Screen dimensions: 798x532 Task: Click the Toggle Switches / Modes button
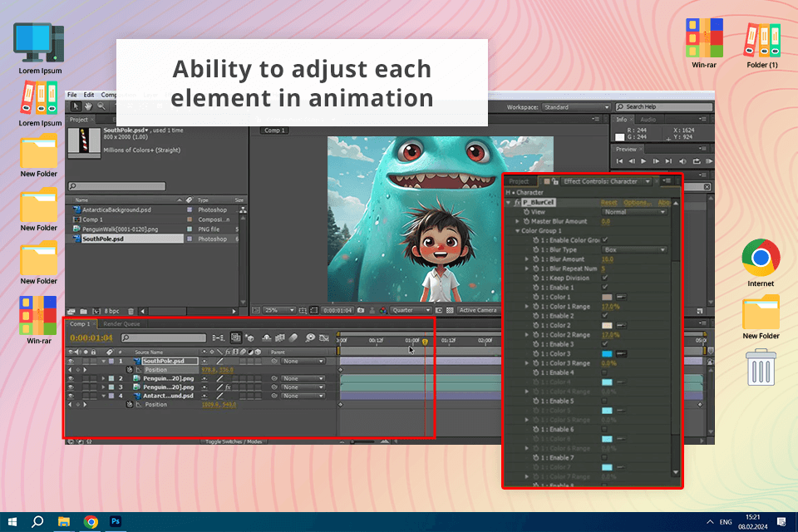pyautogui.click(x=234, y=441)
